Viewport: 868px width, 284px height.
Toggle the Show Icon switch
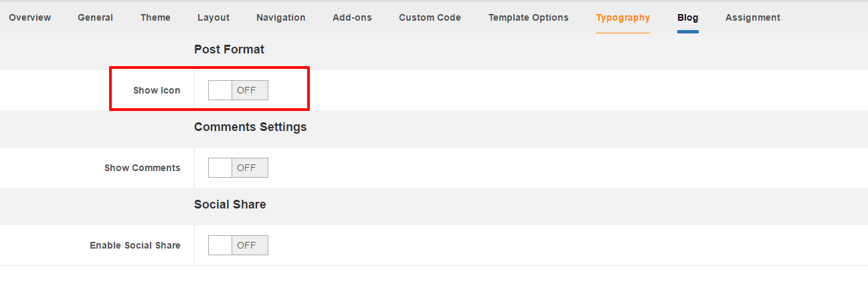pos(238,90)
